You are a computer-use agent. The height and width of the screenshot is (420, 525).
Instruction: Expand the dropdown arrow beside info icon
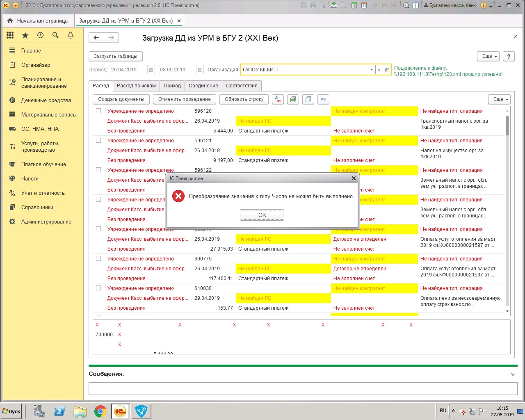pos(491,6)
